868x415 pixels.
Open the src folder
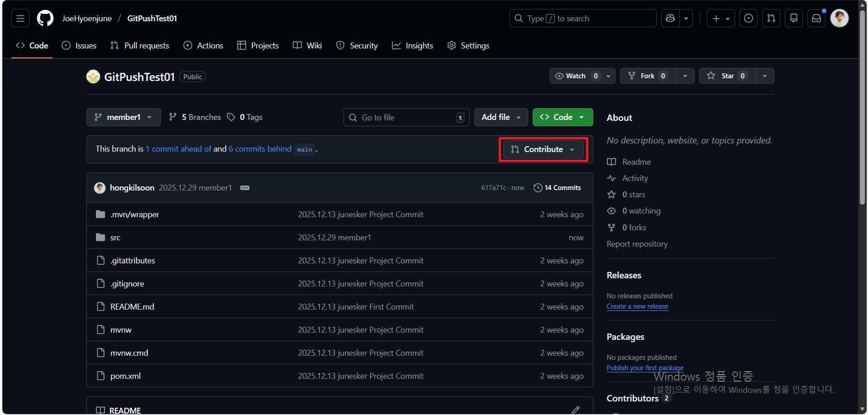115,238
